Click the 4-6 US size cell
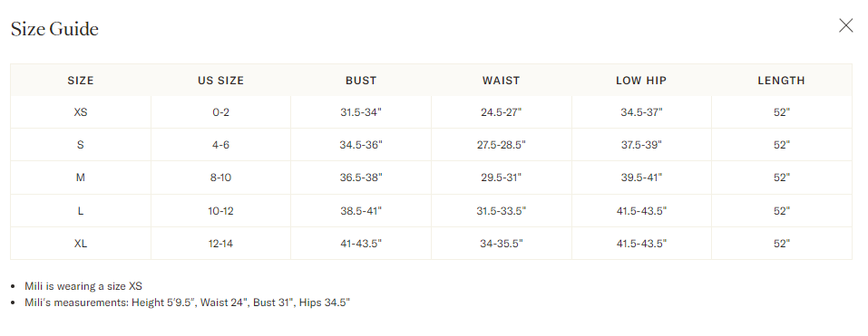 pyautogui.click(x=221, y=145)
